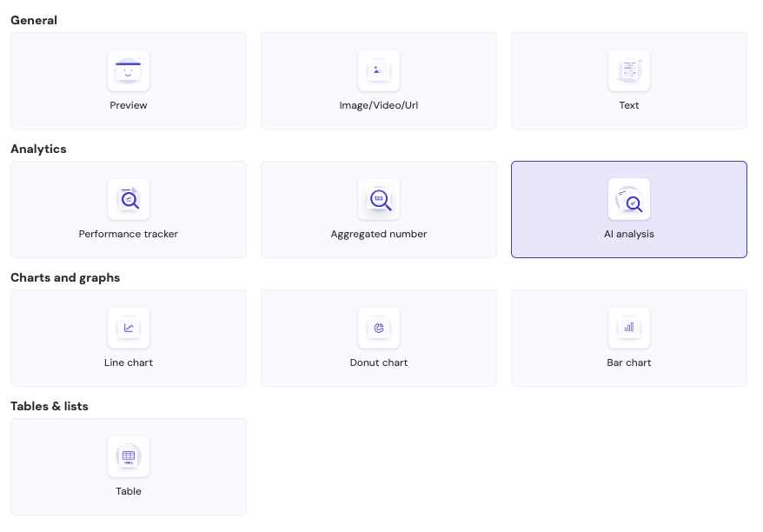This screenshot has width=763, height=532.
Task: Select the Table label under Tables & lists
Action: (129, 491)
